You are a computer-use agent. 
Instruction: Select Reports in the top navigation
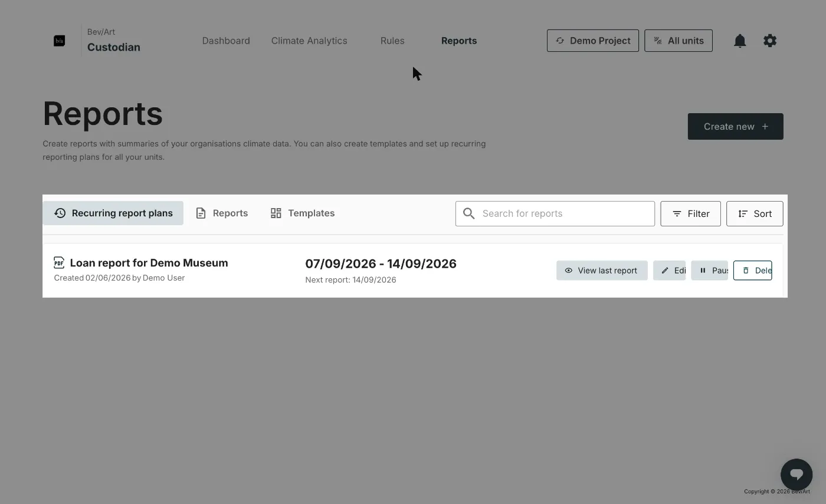point(459,41)
